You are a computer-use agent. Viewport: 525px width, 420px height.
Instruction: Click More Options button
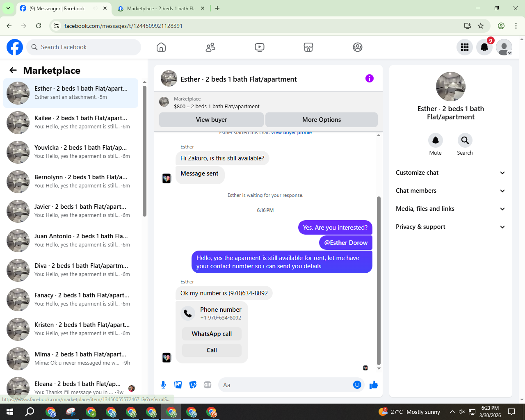(322, 120)
